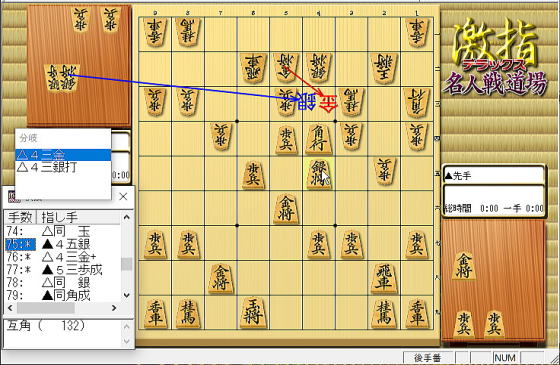Click move list scroll up arrow
560x365 pixels.
[126, 217]
